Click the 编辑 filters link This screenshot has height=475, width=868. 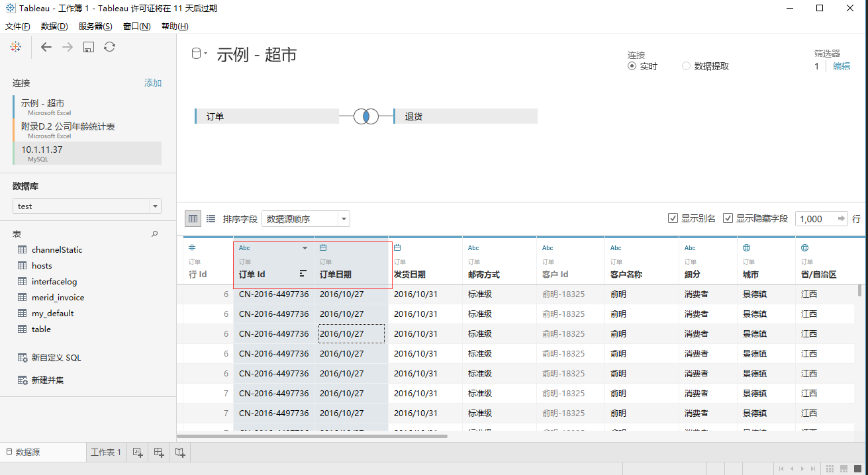tap(842, 66)
